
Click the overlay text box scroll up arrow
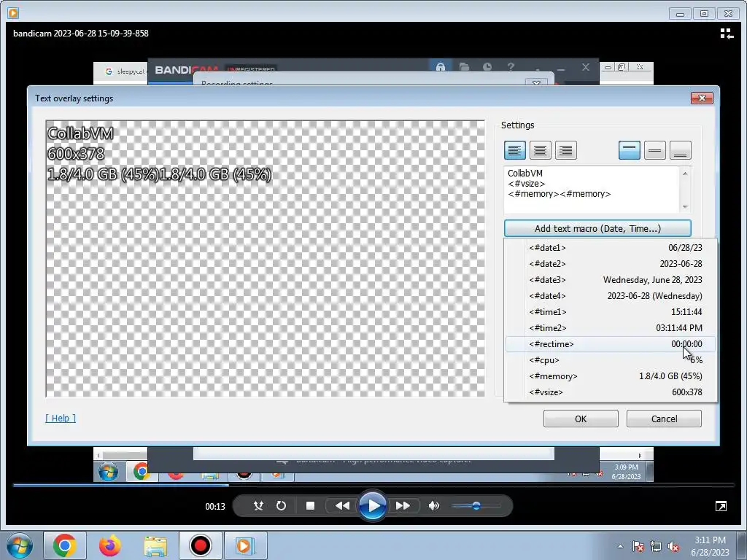[685, 174]
